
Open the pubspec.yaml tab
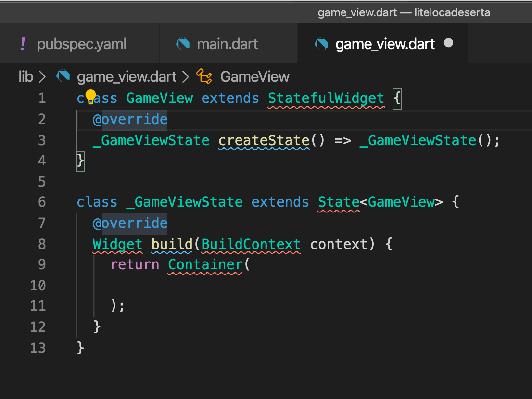81,44
